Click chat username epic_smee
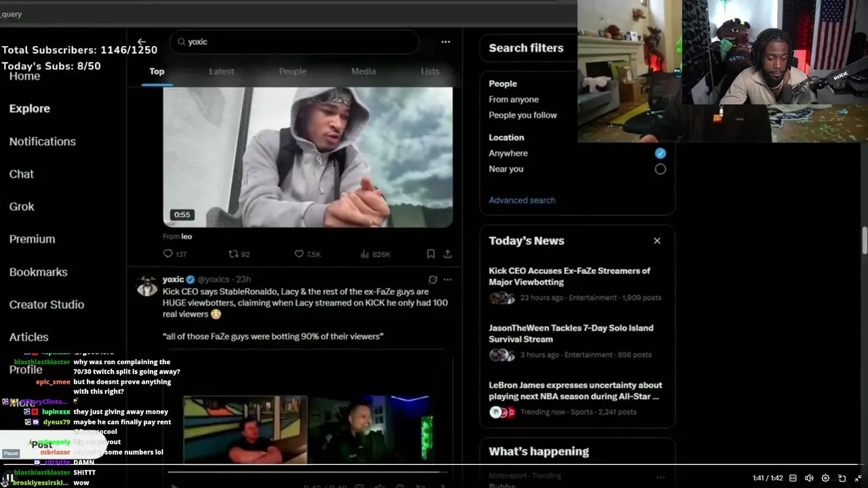 point(53,382)
